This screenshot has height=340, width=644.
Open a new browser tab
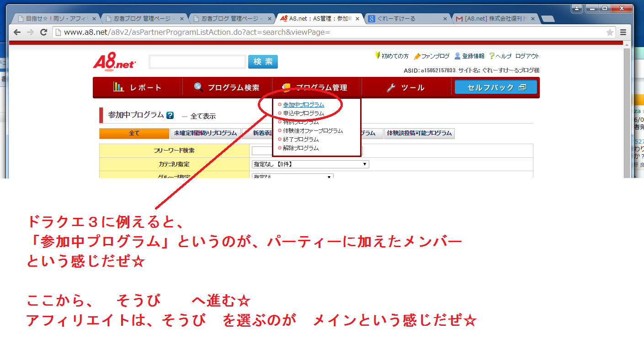pyautogui.click(x=548, y=19)
